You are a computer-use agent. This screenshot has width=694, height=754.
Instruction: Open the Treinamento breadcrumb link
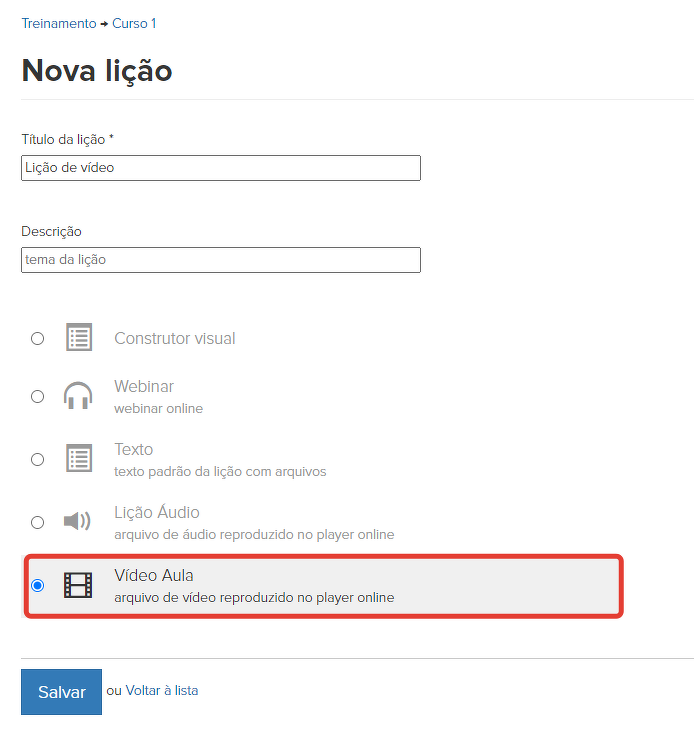click(x=59, y=23)
